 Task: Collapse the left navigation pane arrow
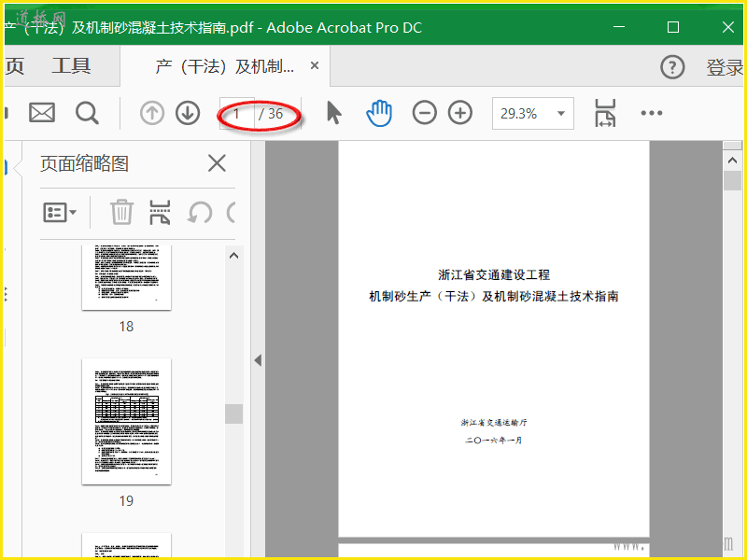tap(258, 360)
